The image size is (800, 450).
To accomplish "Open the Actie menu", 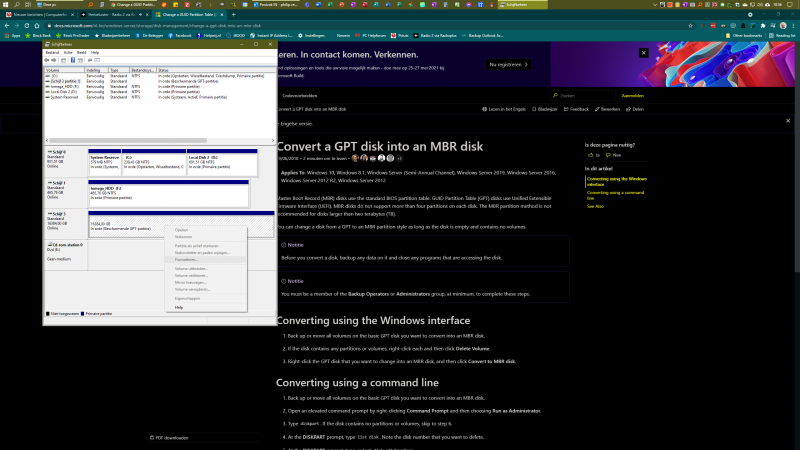I will tap(68, 52).
